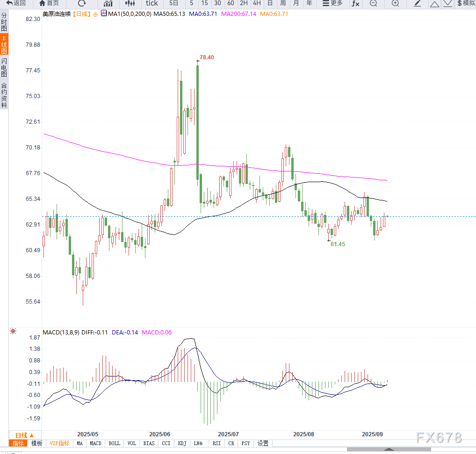Switch to K线图 side tab
Screen dimensions: 476x454
[4, 44]
